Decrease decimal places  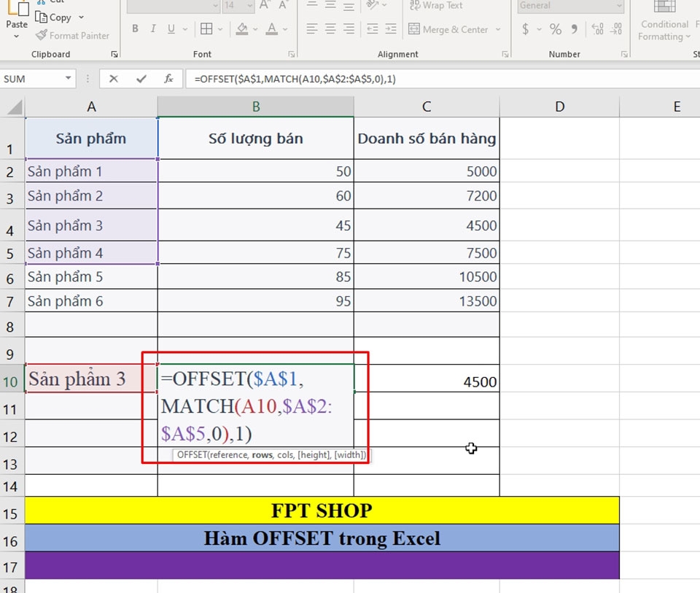pyautogui.click(x=616, y=29)
